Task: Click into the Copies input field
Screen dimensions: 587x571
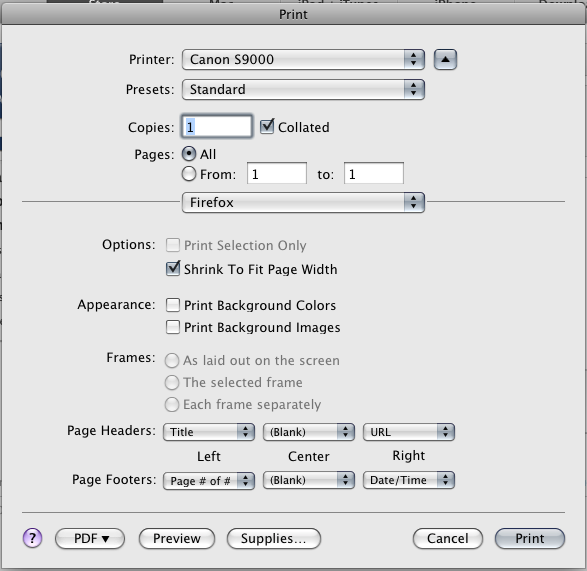Action: (x=217, y=127)
